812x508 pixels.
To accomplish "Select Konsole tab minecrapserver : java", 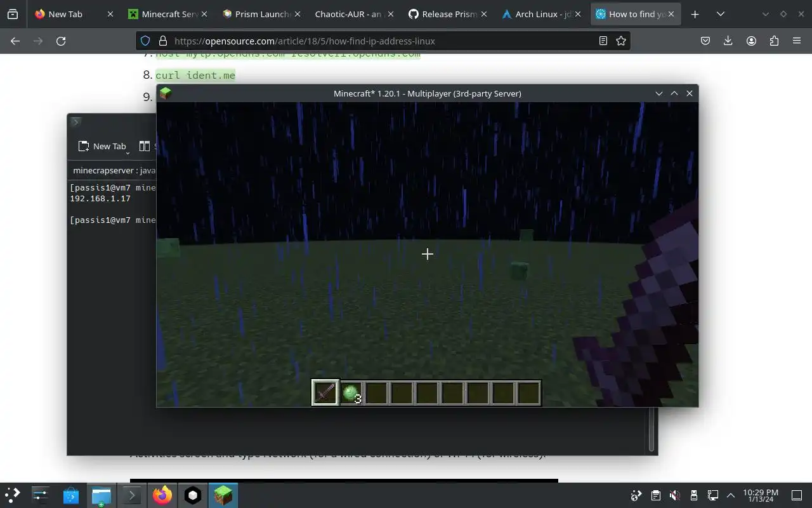I will click(x=113, y=170).
